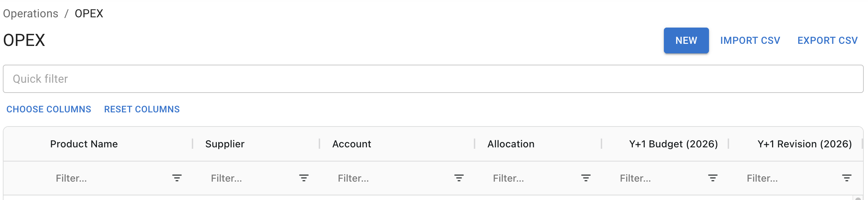Click the NEW button
Viewport: 868px width, 200px height.
[686, 41]
